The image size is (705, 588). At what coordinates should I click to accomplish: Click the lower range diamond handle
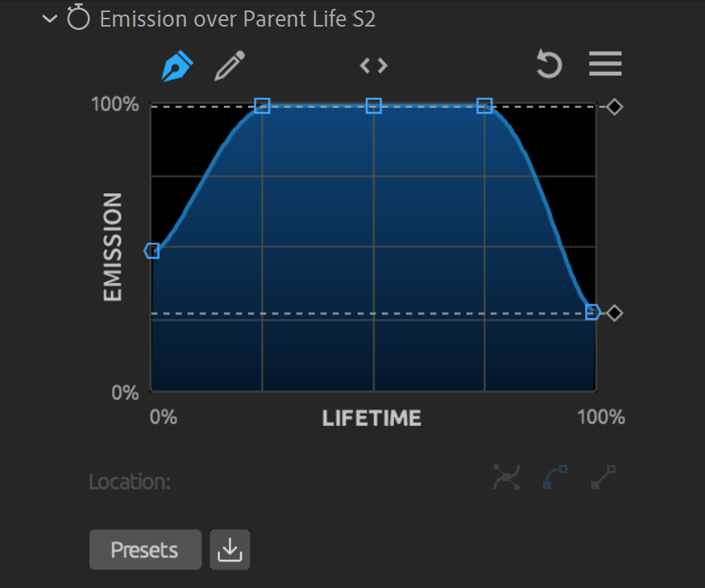click(614, 313)
